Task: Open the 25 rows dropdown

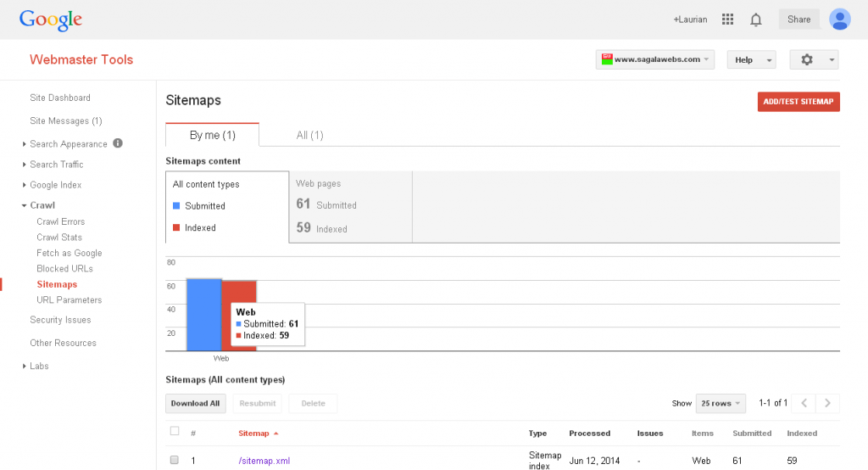Action: pos(721,403)
